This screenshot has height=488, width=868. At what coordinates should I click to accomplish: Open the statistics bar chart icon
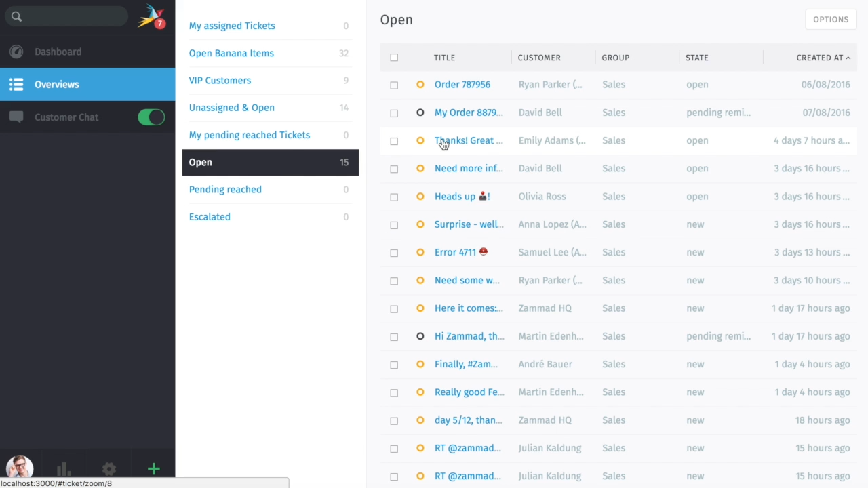64,469
